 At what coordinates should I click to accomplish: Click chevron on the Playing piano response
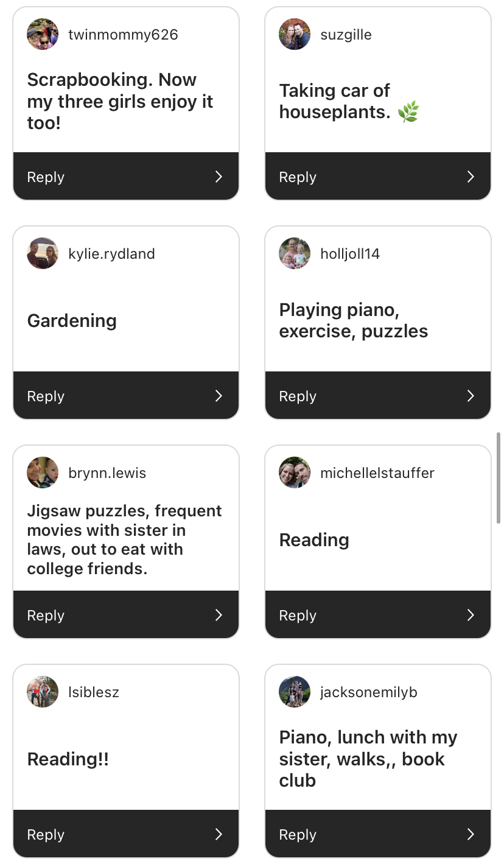pos(471,396)
